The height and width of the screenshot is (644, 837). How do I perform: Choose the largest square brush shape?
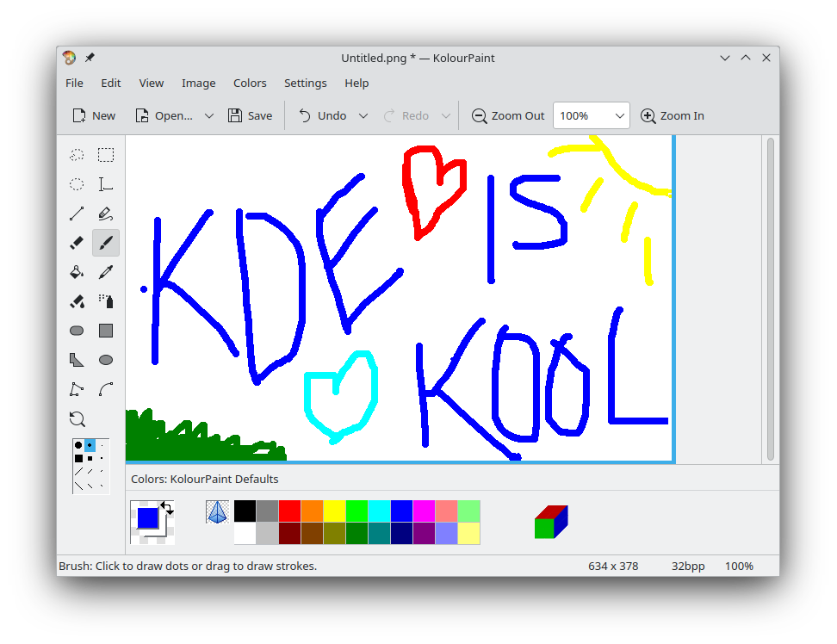pyautogui.click(x=78, y=458)
